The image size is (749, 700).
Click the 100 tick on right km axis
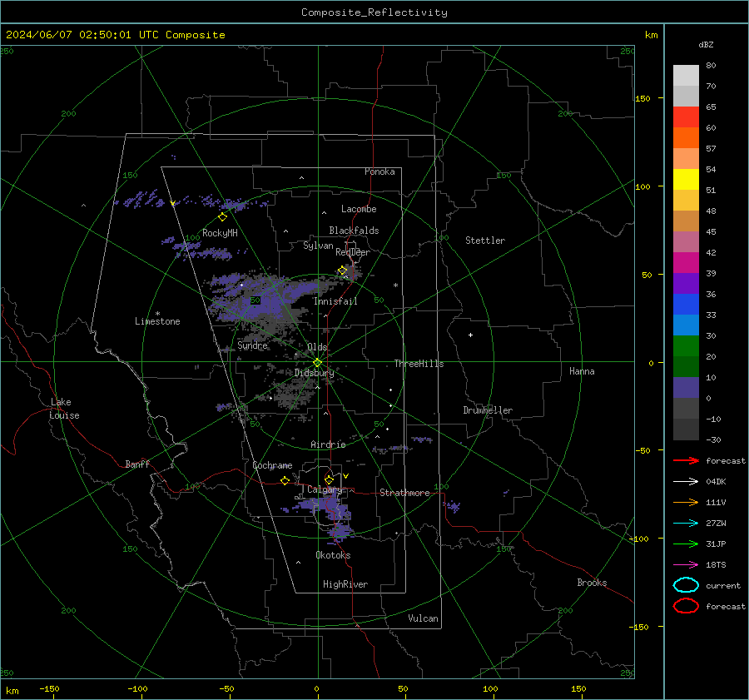(642, 186)
